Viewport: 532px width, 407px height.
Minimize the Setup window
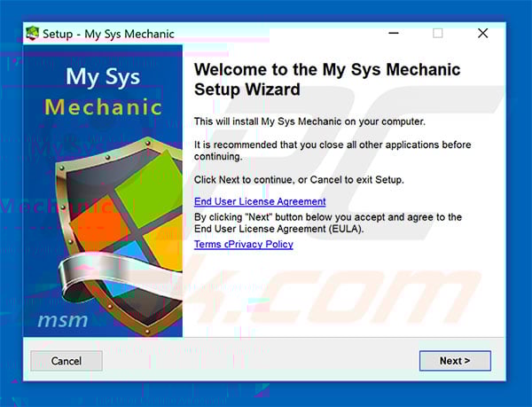(x=394, y=33)
